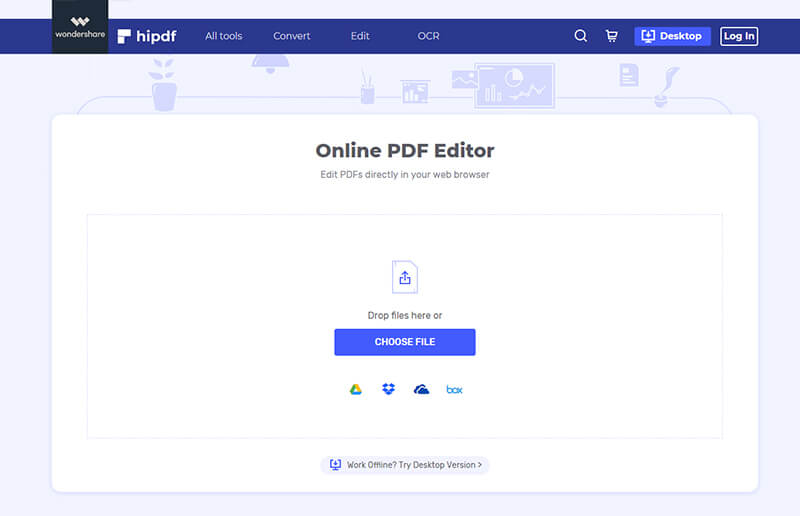Open the Convert menu

click(x=291, y=36)
